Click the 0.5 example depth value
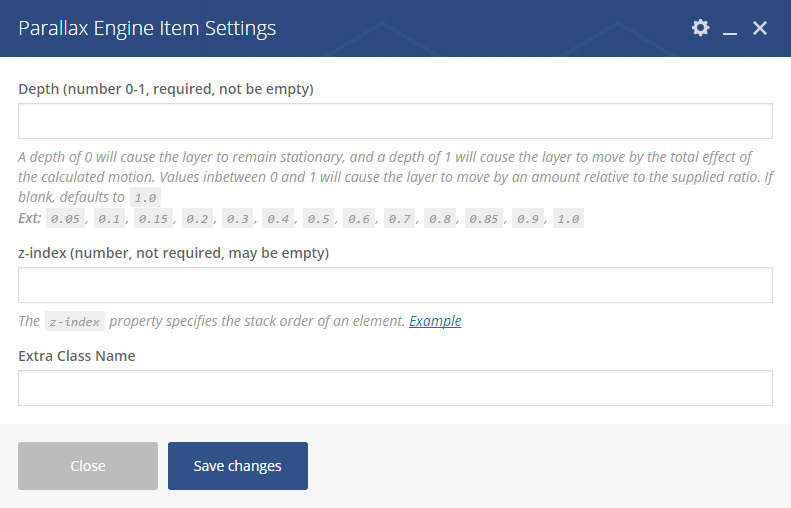 click(x=318, y=218)
